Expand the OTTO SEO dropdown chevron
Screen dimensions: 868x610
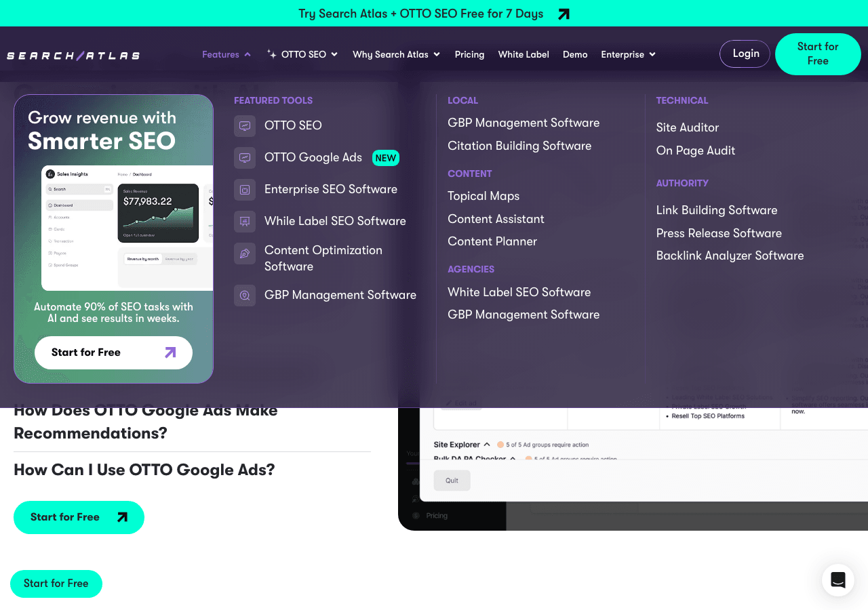(334, 54)
